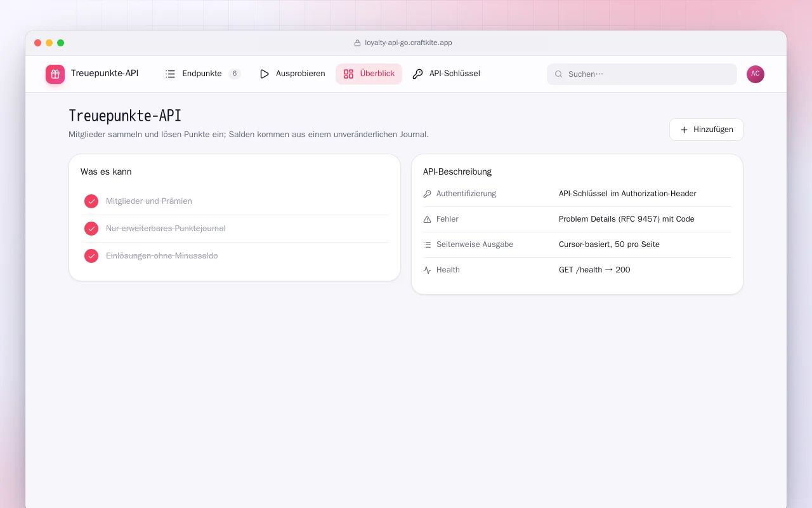The width and height of the screenshot is (812, 508).
Task: Click the play icon in Ausprobieren tab
Action: pos(265,74)
